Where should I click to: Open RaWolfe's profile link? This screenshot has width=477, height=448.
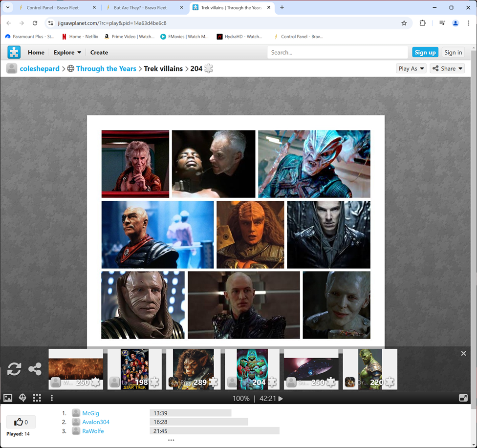pos(93,431)
